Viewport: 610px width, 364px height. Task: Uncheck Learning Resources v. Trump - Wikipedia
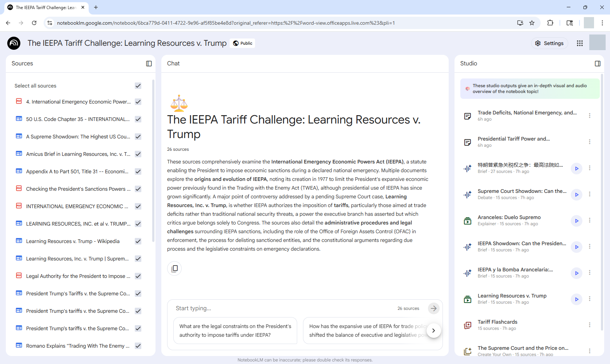click(138, 241)
